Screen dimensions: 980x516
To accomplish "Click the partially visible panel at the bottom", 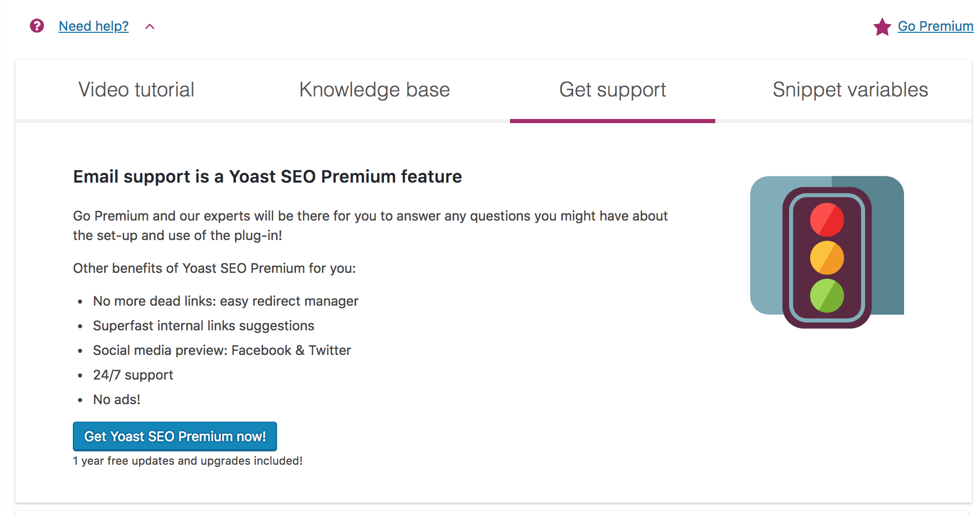I will 490,512.
